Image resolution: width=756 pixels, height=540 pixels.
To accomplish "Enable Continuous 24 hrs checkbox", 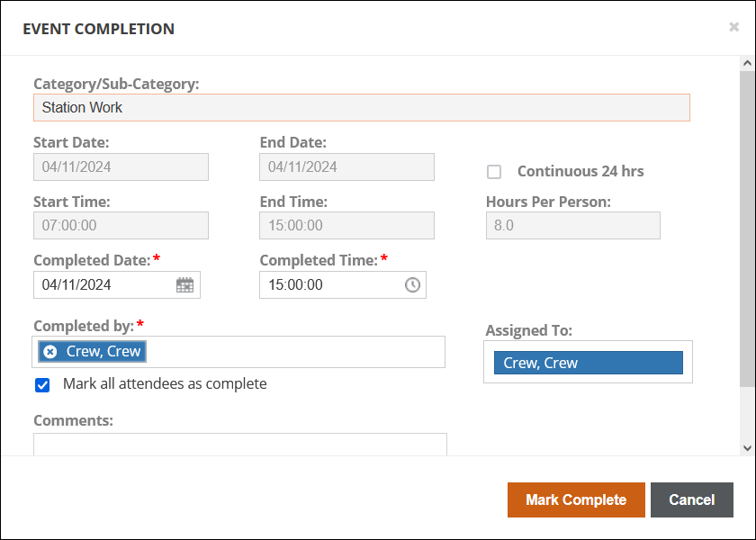I will click(494, 172).
